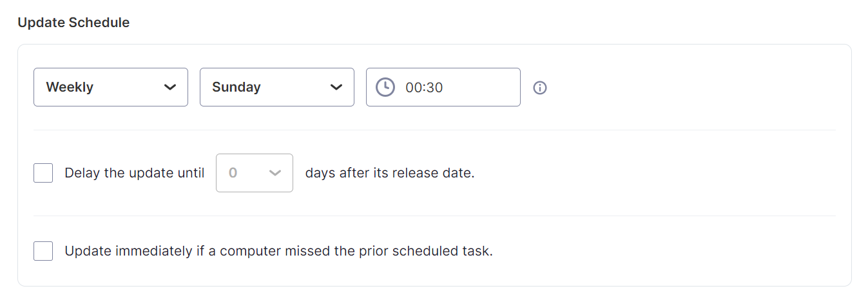
Task: Click the 00:30 time input field
Action: (x=443, y=87)
